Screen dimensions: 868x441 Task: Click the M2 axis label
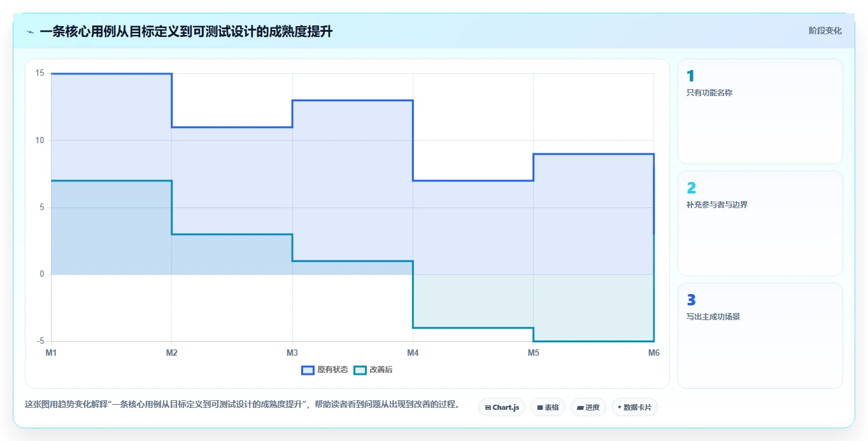(171, 353)
